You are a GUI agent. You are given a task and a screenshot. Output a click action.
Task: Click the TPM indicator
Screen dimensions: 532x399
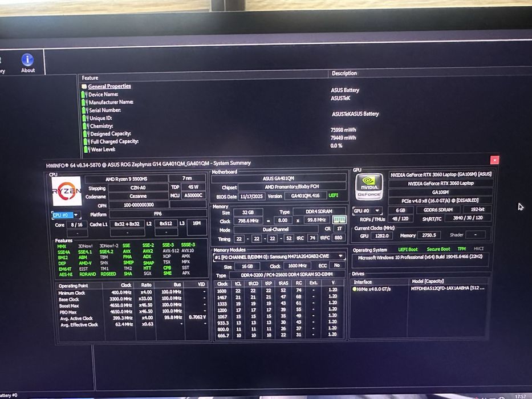point(461,249)
